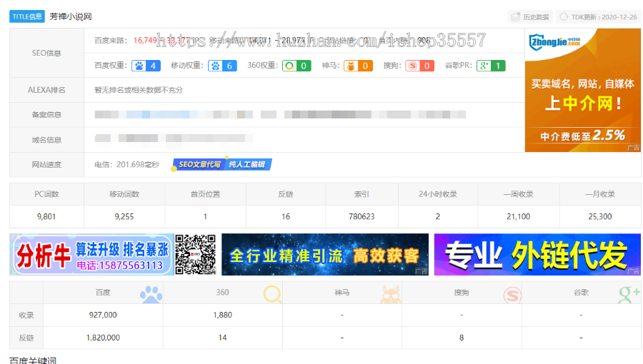This screenshot has width=643, height=364.
Task: Open the 历史数据 history data button
Action: coord(530,17)
